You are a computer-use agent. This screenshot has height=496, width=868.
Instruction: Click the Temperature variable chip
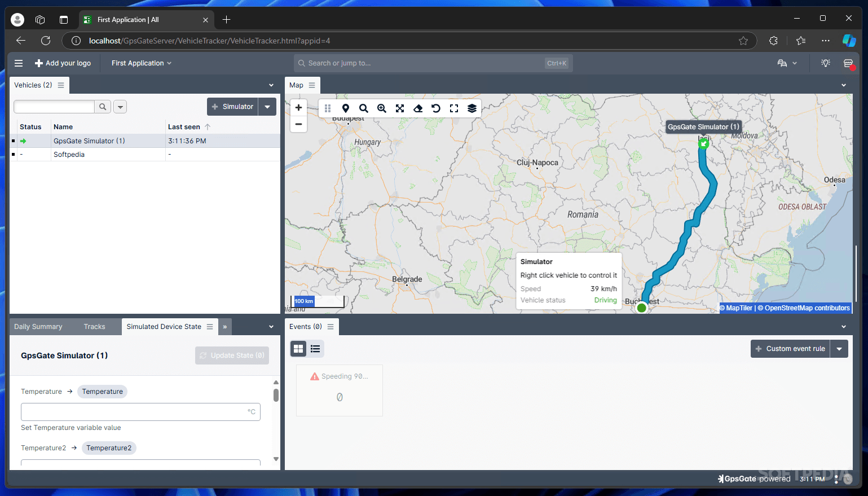coord(102,392)
